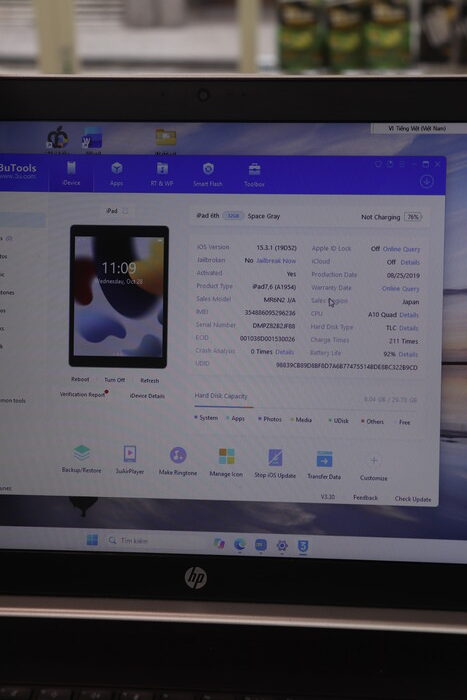Viewport: 467px width, 700px height.
Task: Click the System legend dot
Action: click(x=196, y=417)
